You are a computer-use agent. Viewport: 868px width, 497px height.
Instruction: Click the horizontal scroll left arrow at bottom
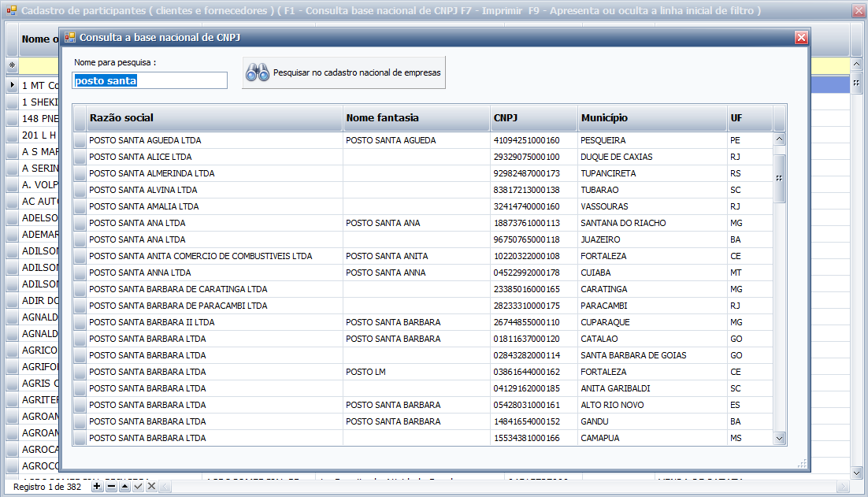(165, 487)
